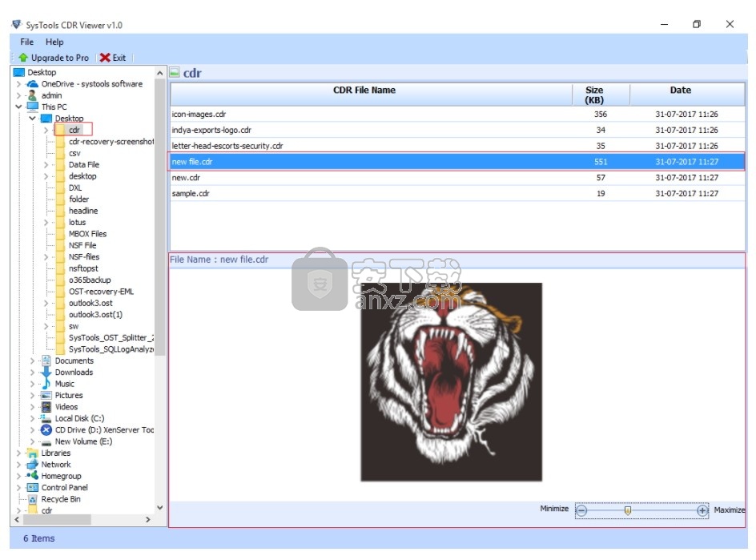Click the Homegroup icon
The width and height of the screenshot is (756, 560).
[32, 476]
